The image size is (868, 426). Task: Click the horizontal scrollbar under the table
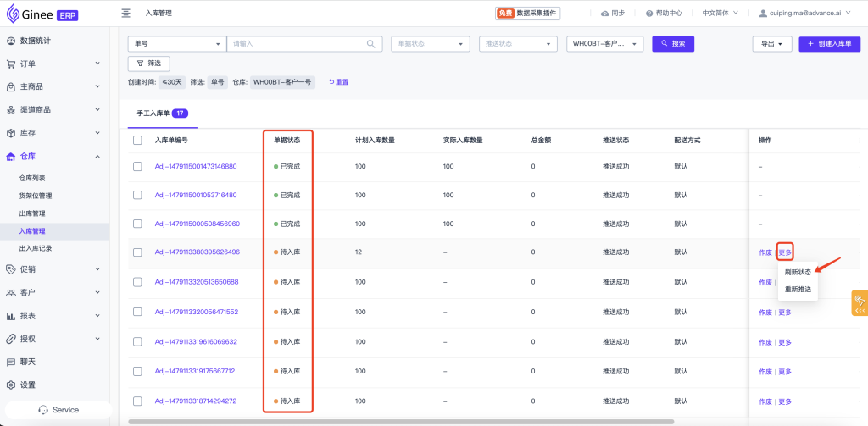coord(400,421)
